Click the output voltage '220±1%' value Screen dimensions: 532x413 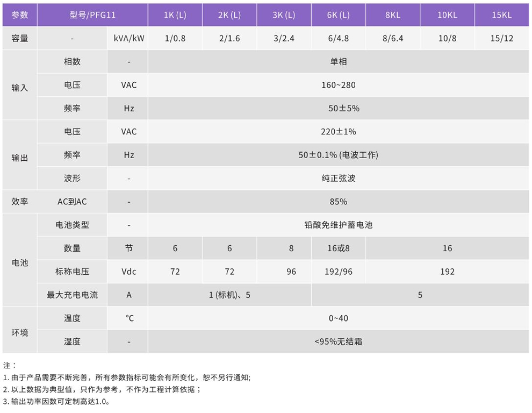pos(338,132)
